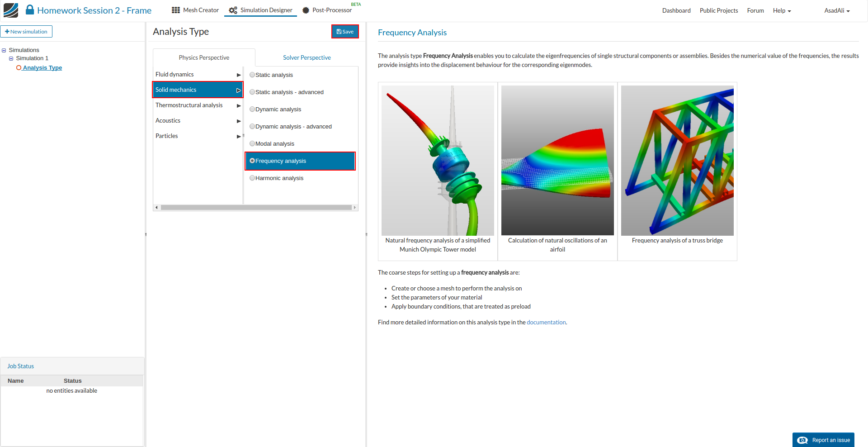Screen dimensions: 868x447
Task: Click the Report an issue camera icon
Action: [x=802, y=440]
